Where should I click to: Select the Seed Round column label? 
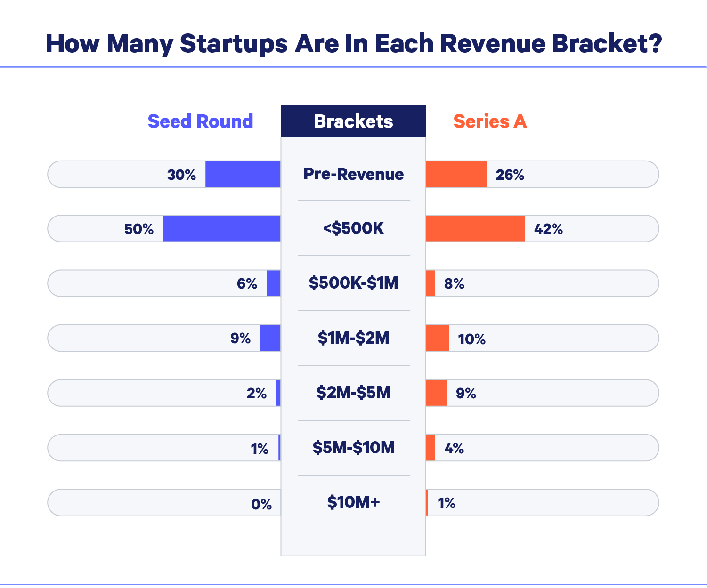[200, 121]
